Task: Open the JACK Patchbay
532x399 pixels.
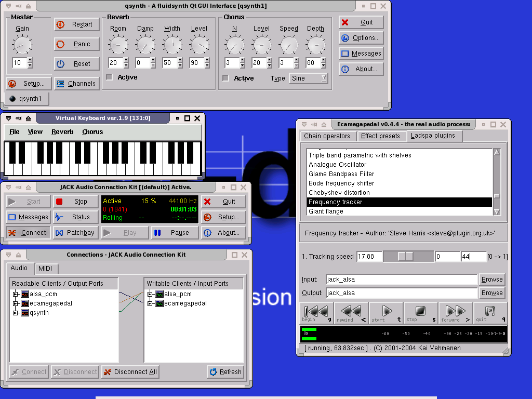Action: point(75,233)
